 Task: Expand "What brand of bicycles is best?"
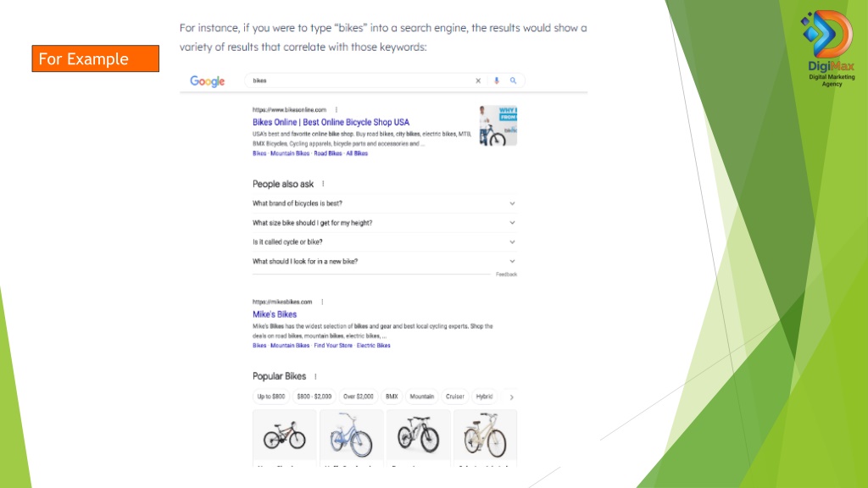[x=384, y=203]
